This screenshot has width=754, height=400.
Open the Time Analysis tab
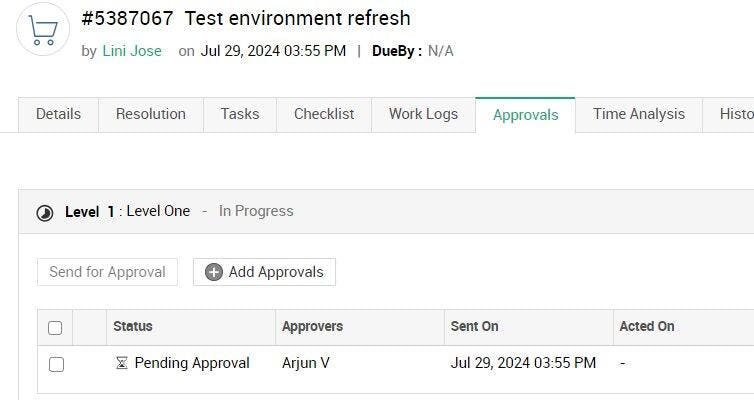pos(638,114)
